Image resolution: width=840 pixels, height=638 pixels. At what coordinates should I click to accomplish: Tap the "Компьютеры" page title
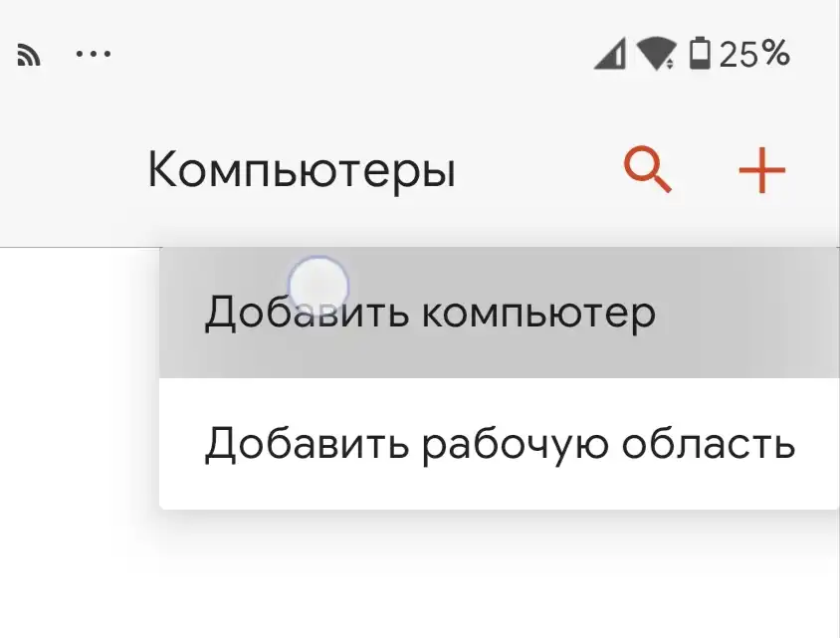click(301, 171)
